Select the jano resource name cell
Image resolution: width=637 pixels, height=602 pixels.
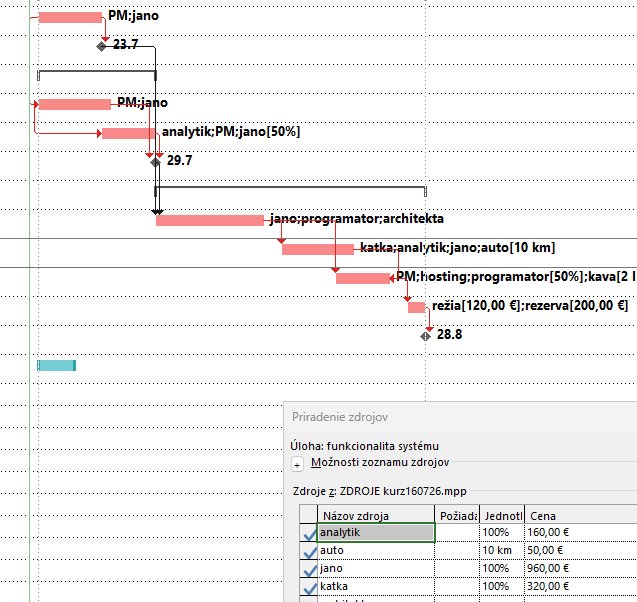pyautogui.click(x=376, y=569)
